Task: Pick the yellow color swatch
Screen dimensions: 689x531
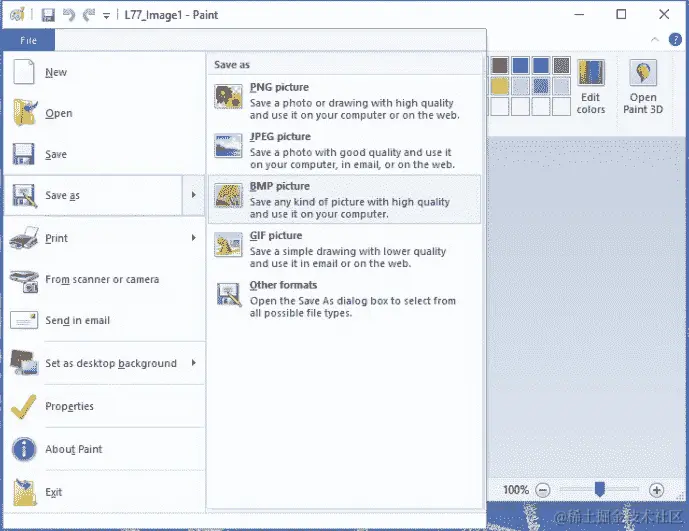Action: [500, 86]
